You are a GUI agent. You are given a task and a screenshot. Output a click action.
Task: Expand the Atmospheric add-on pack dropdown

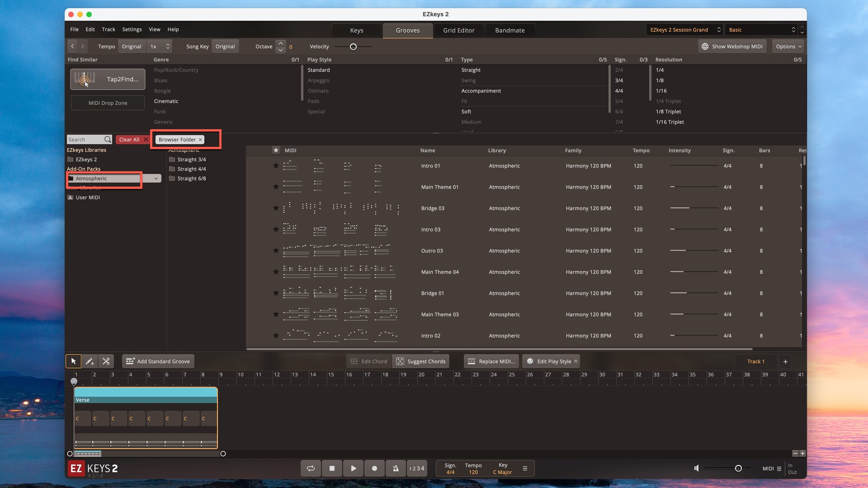[156, 178]
